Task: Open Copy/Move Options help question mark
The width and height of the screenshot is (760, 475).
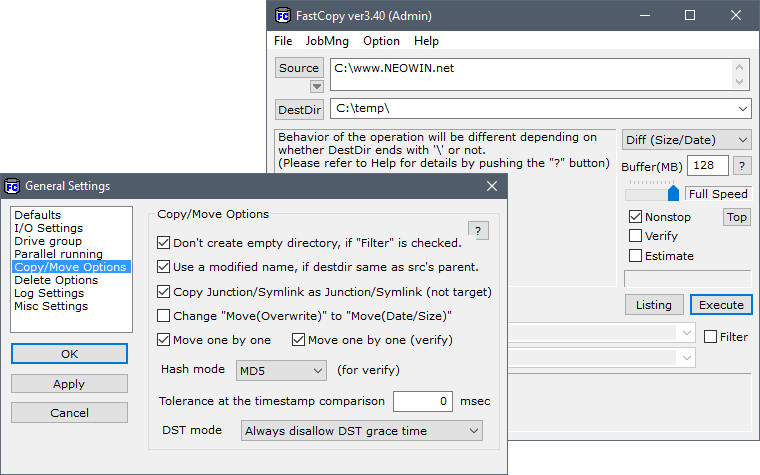Action: 478,231
